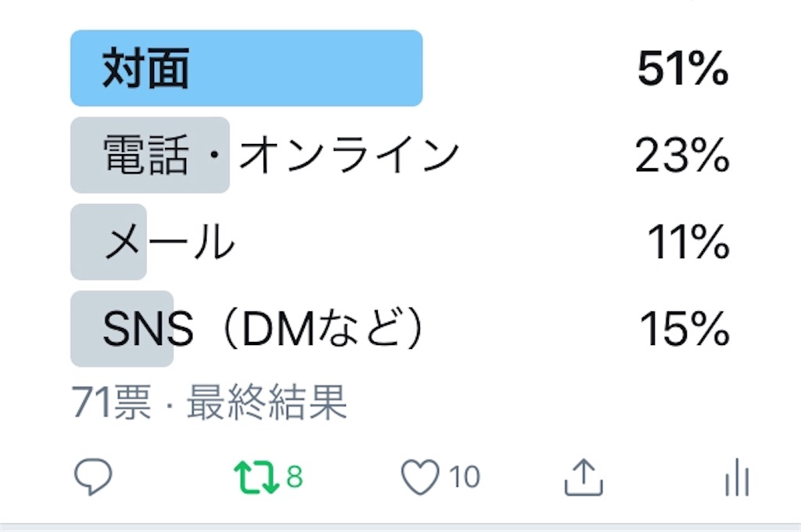This screenshot has height=532, width=801.
Task: View tweet analytics via bar chart icon
Action: click(736, 475)
